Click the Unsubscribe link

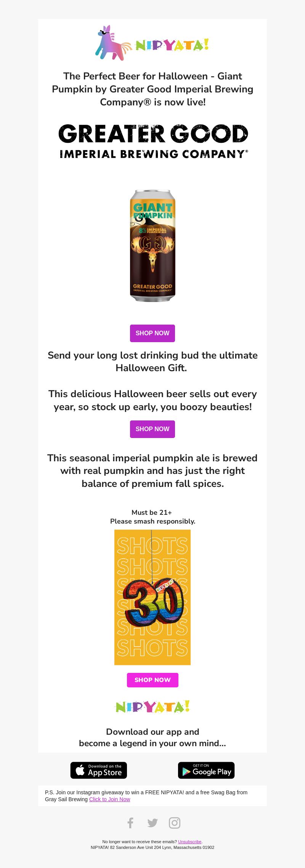[x=189, y=842]
